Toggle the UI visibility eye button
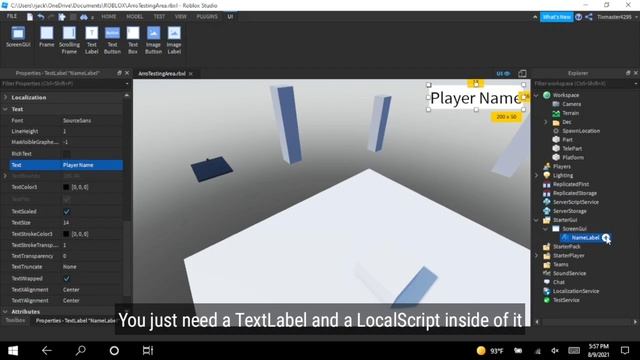 [503, 73]
